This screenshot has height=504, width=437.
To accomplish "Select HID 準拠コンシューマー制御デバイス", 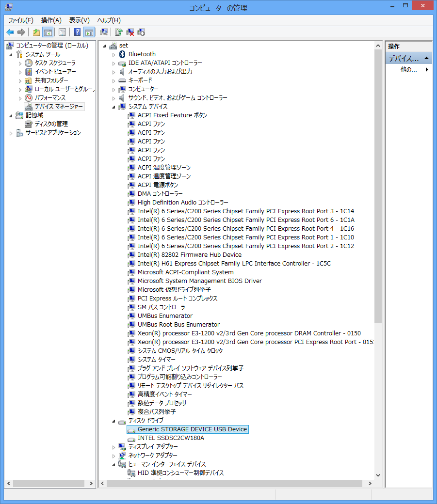I will tap(180, 472).
